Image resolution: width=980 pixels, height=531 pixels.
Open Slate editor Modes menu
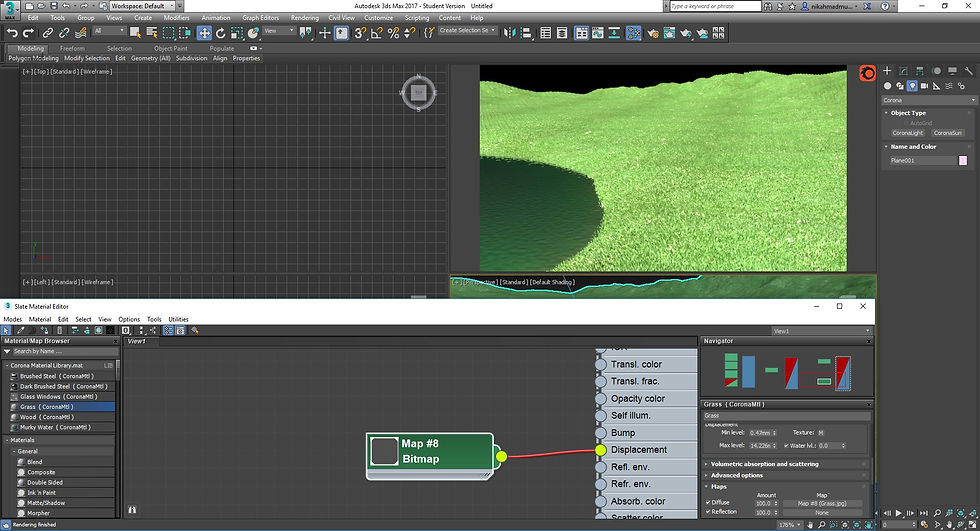(12, 319)
